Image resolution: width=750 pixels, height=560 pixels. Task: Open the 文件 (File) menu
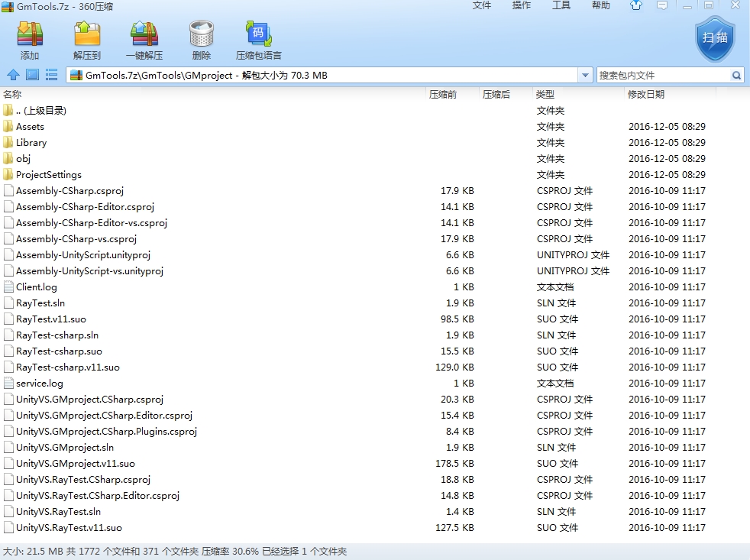click(482, 6)
